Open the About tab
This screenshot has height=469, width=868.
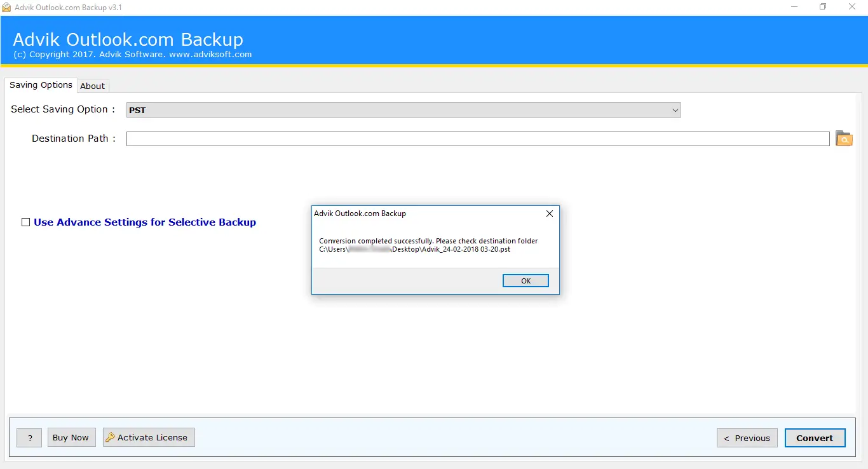[93, 86]
